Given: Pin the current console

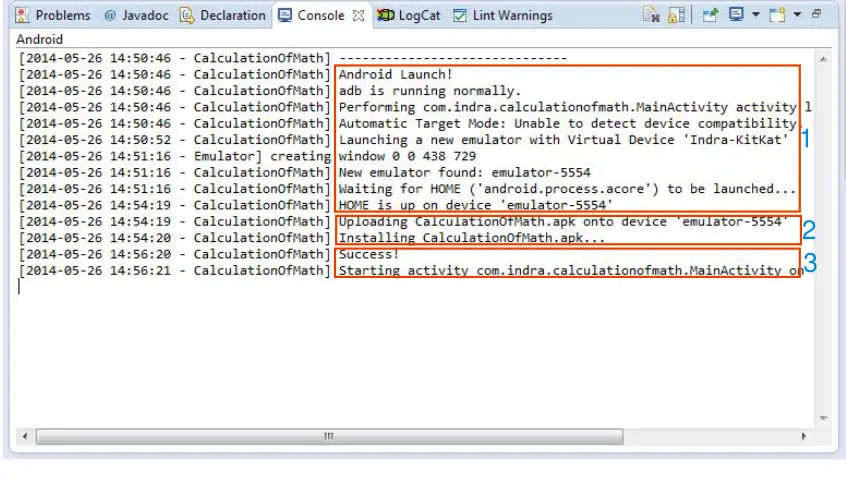Looking at the screenshot, I should 710,15.
